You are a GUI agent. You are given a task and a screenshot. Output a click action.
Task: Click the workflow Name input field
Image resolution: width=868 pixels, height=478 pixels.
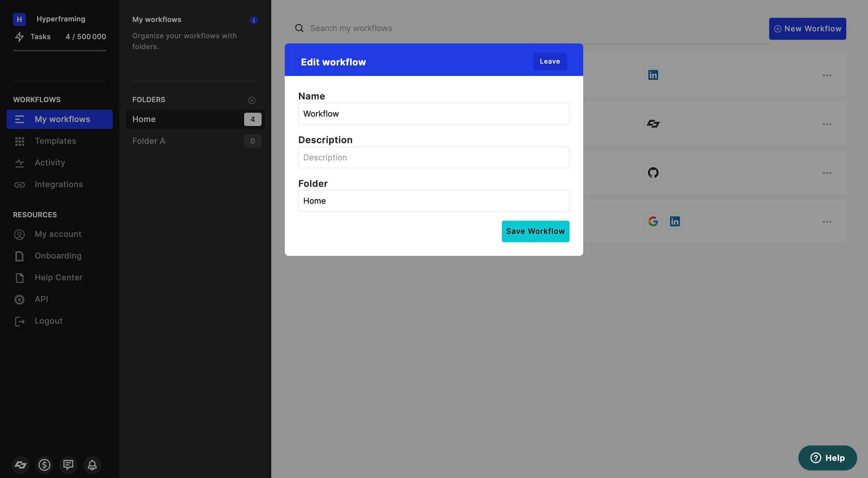434,114
